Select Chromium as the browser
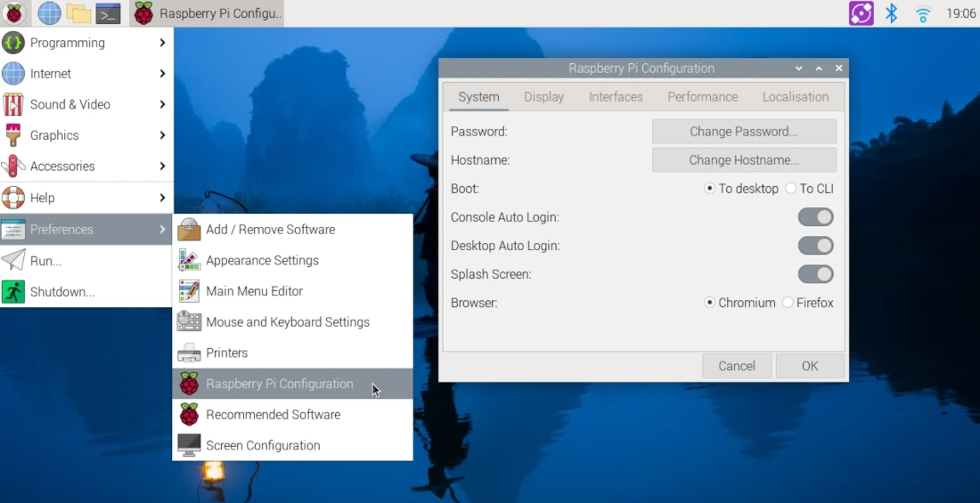980x503 pixels. (x=739, y=303)
